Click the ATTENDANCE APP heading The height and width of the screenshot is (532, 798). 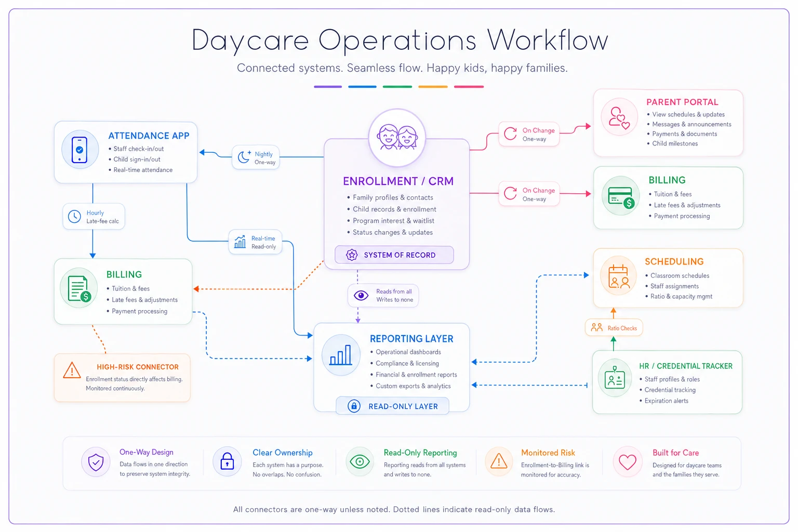149,136
